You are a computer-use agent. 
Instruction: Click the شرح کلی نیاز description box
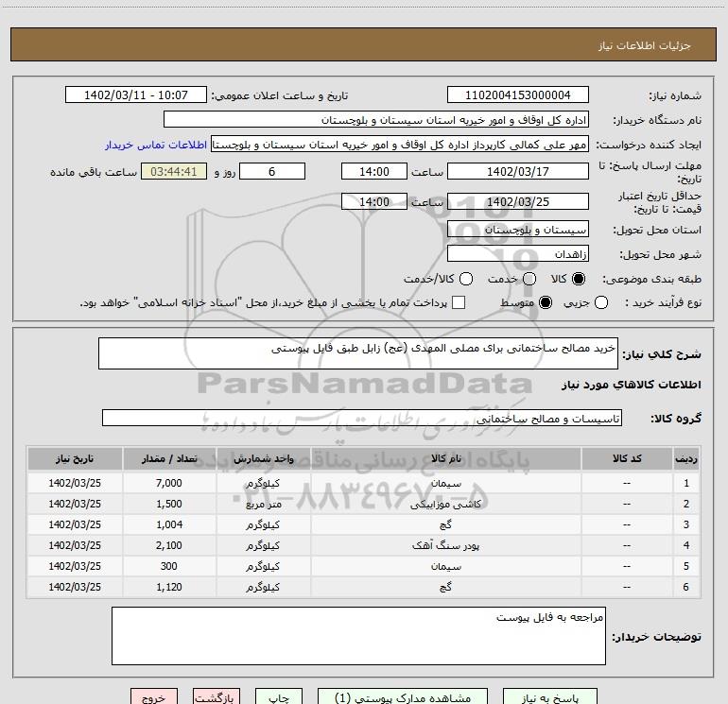pos(358,353)
